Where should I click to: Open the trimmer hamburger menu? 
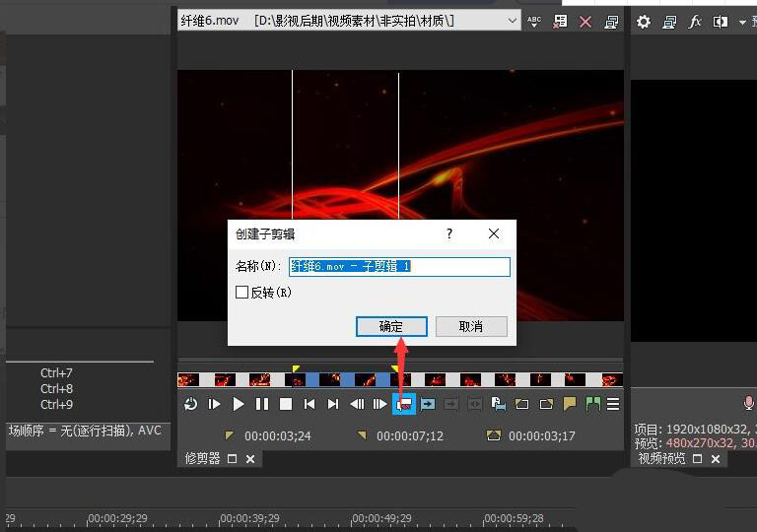[613, 404]
